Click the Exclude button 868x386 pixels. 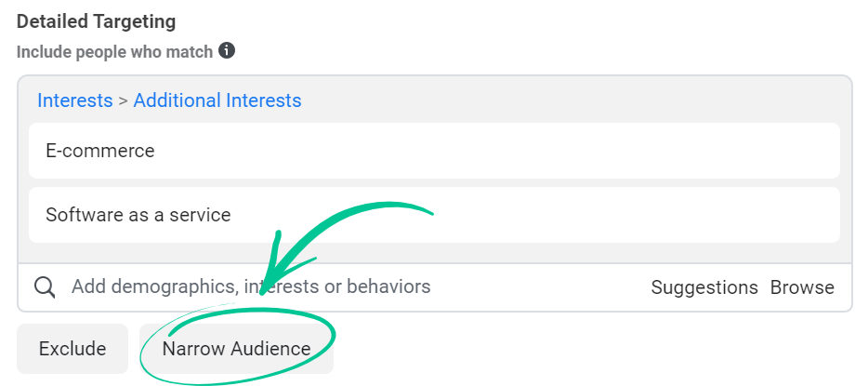pyautogui.click(x=72, y=349)
